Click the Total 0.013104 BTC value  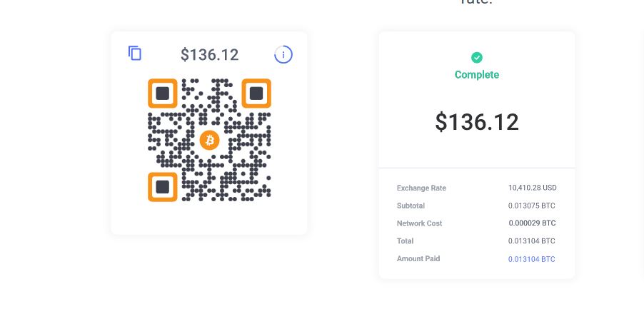point(531,241)
